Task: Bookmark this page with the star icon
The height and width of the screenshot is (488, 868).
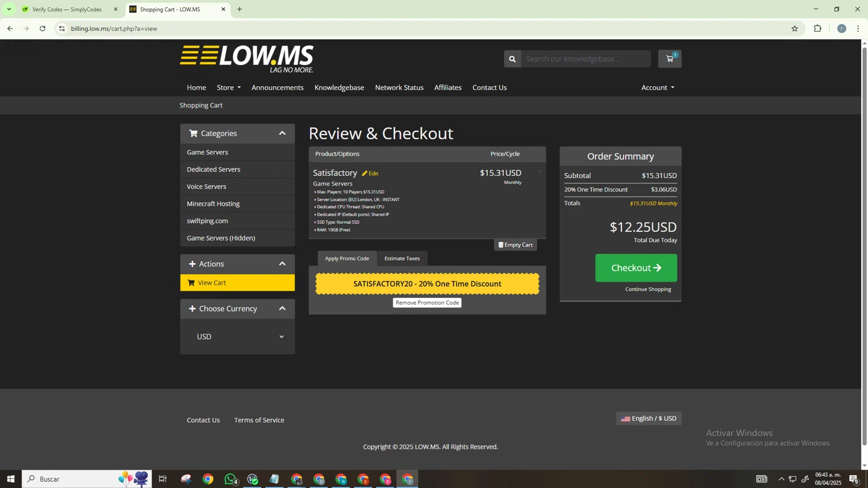Action: pos(795,28)
